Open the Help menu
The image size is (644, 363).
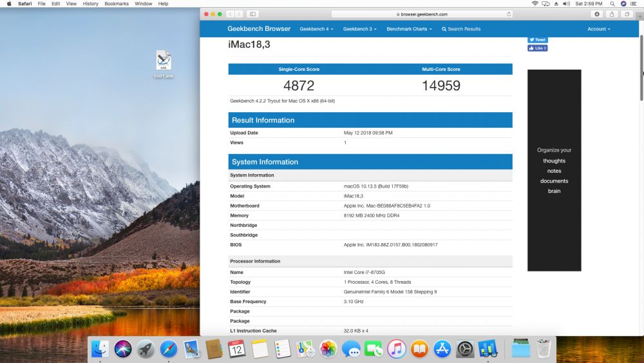163,4
